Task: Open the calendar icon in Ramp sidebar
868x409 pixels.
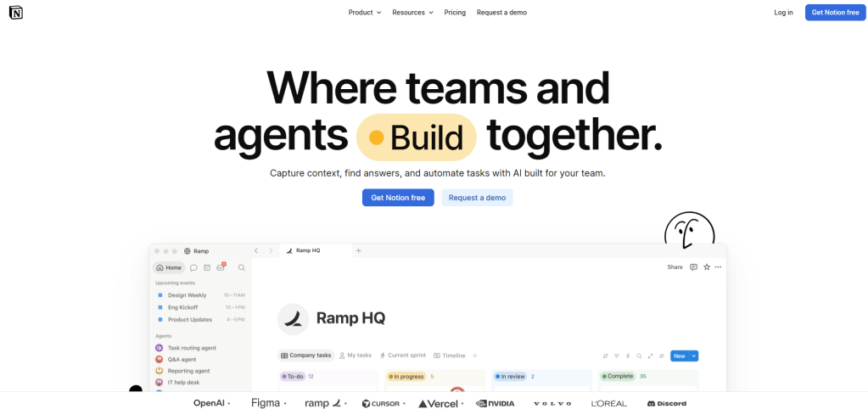Action: (207, 268)
